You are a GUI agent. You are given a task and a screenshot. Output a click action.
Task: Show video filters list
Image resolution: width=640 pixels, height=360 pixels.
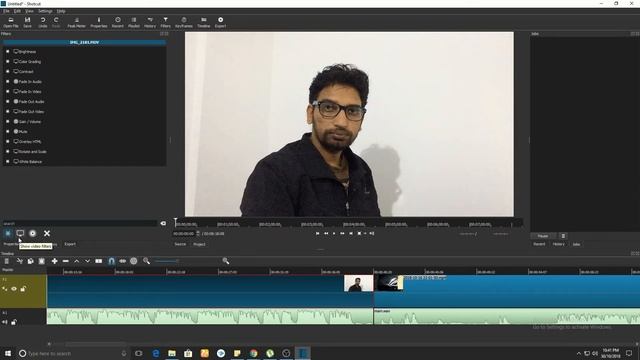[x=20, y=233]
